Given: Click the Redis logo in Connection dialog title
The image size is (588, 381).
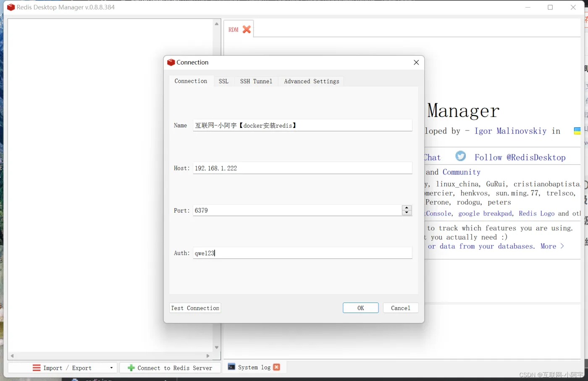Looking at the screenshot, I should (x=171, y=63).
